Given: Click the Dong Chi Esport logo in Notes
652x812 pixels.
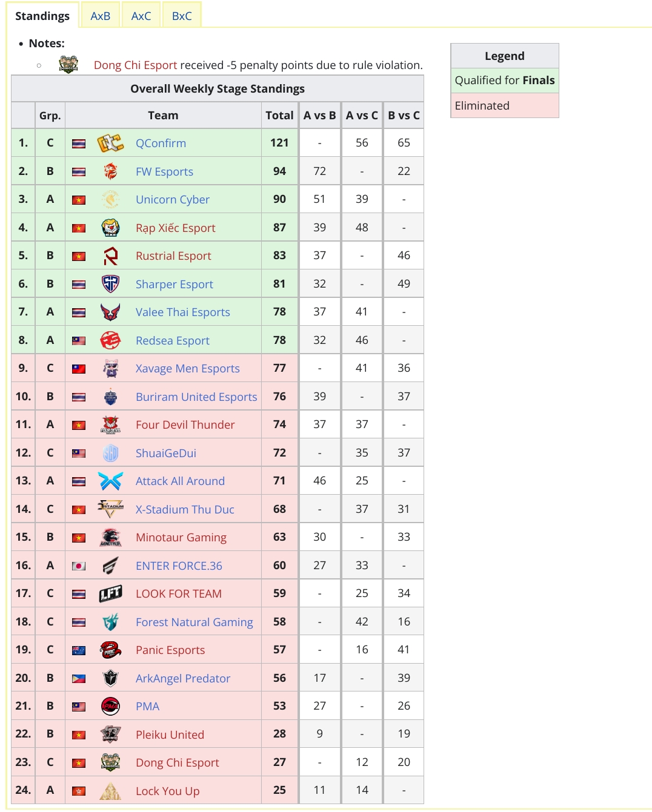Looking at the screenshot, I should click(x=68, y=65).
